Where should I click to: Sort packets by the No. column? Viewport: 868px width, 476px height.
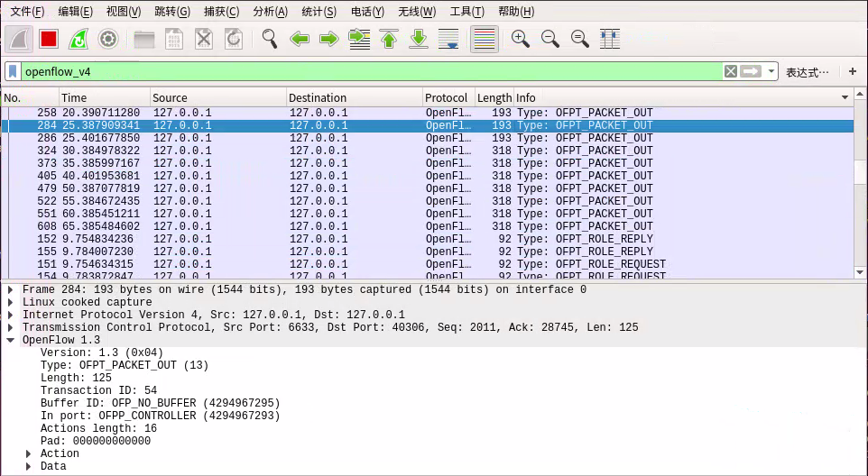tap(30, 98)
